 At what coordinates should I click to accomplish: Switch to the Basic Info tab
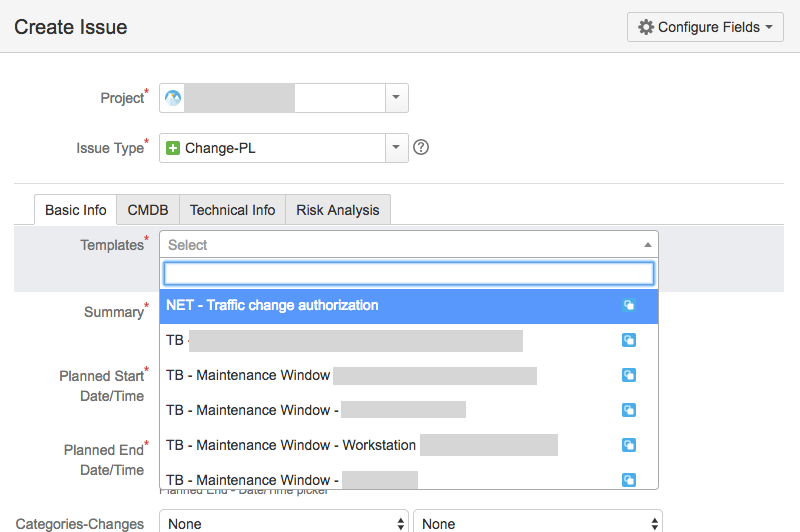(x=76, y=210)
